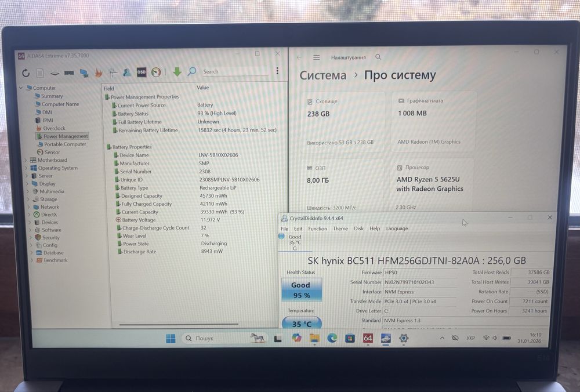Expand the Software tree node
This screenshot has width=580, height=392.
[x=30, y=230]
